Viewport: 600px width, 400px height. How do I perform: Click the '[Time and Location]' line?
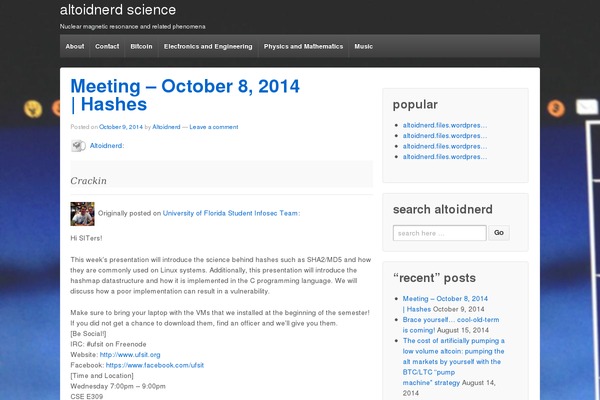point(102,376)
